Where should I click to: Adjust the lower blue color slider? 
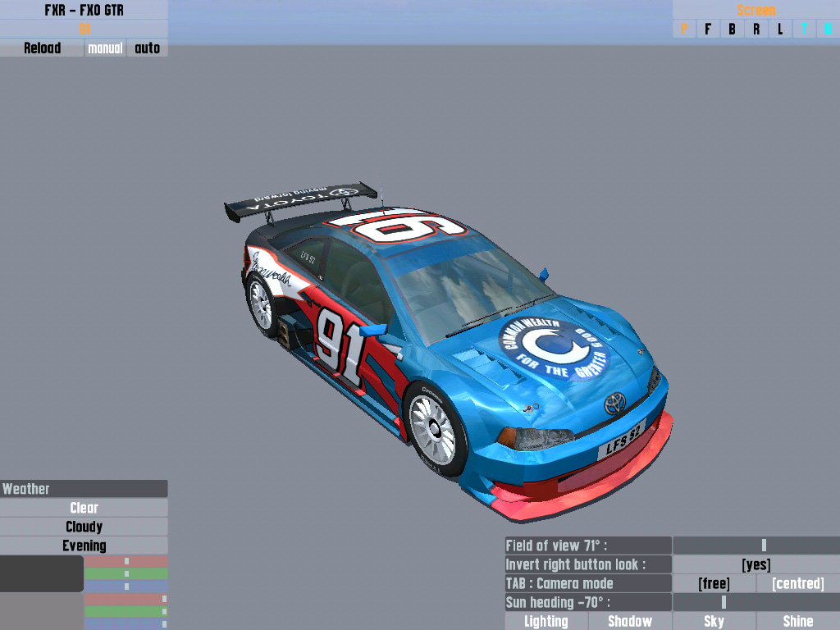coord(126,624)
